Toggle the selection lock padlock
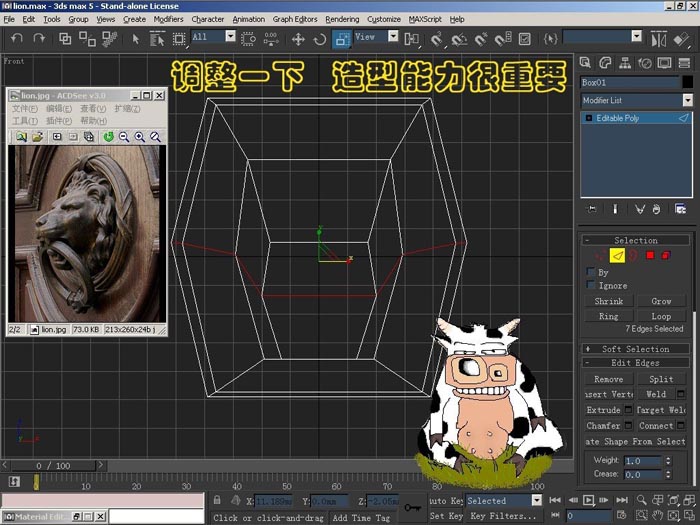The image size is (700, 525). [217, 500]
